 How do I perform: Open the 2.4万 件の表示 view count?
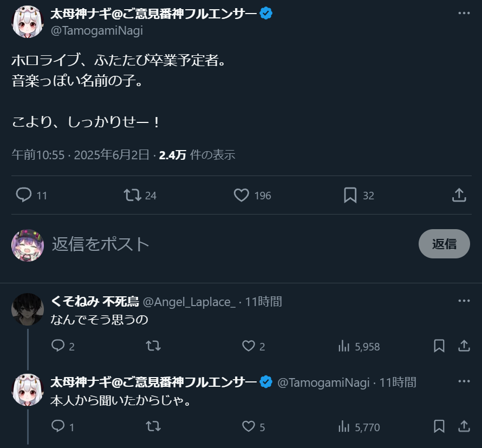point(197,155)
